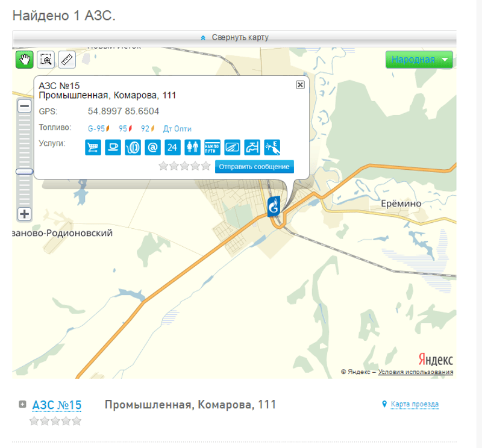
Task: Zoom in using the plus button
Action: tap(25, 214)
